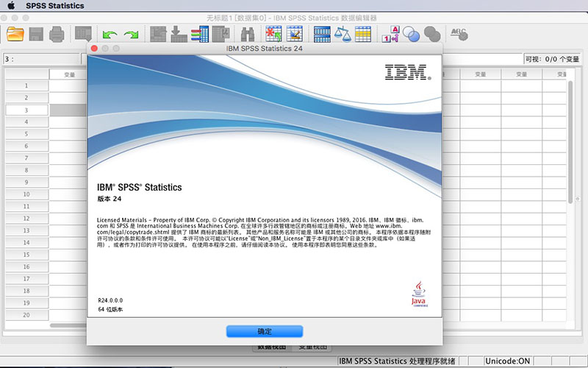Select row header 17

(x=26, y=279)
